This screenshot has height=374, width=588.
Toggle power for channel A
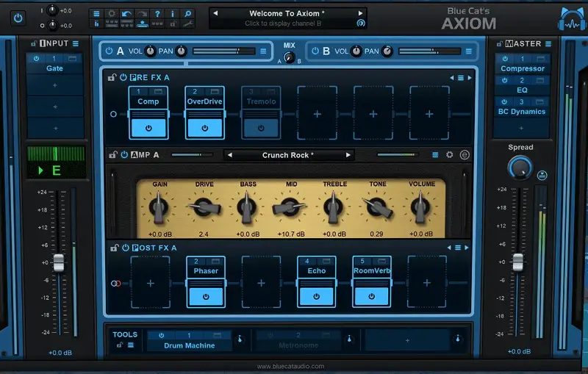[109, 51]
